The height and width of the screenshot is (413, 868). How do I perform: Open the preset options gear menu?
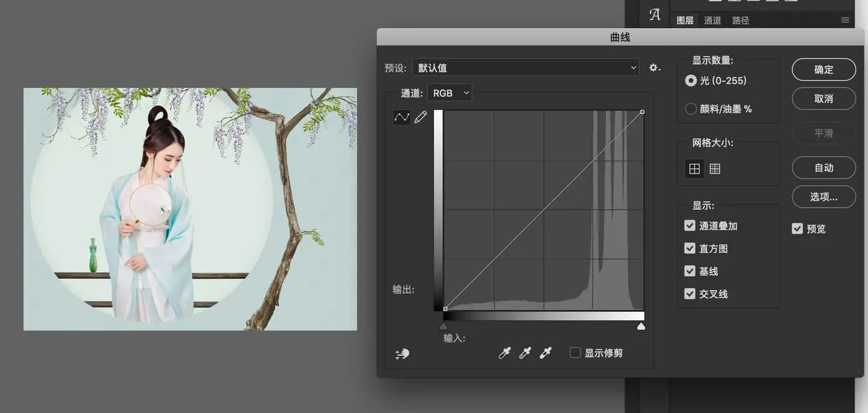click(655, 68)
